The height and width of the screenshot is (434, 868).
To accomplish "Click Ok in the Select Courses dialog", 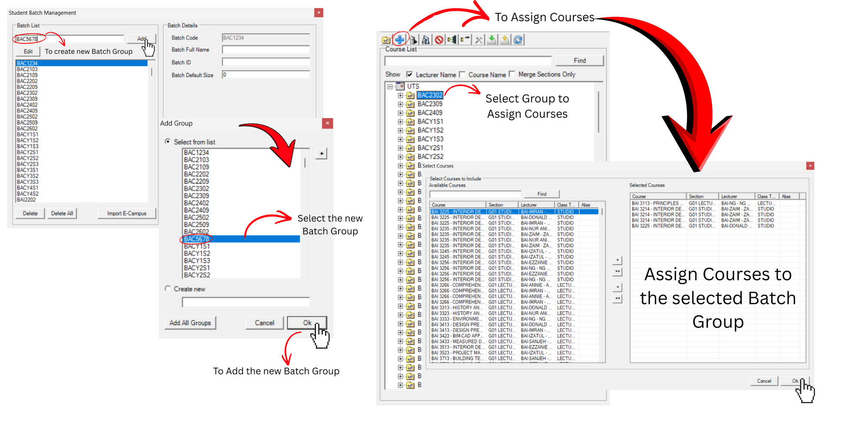I will (x=795, y=381).
